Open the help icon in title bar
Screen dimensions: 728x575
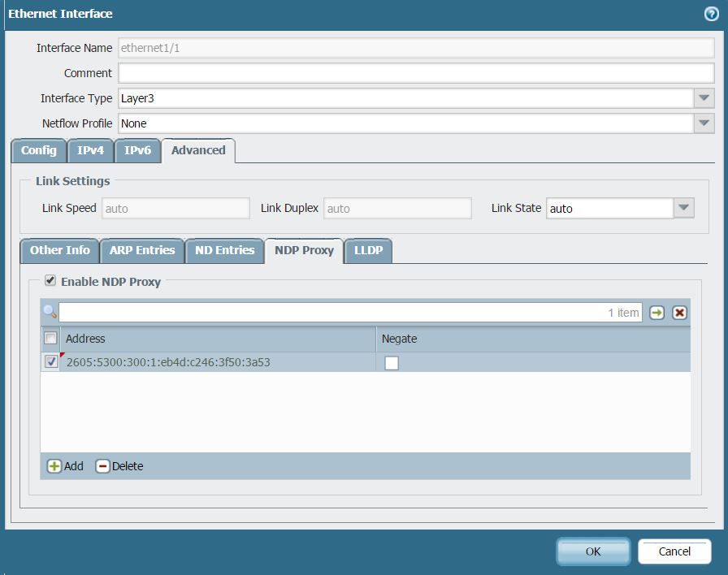click(x=711, y=14)
